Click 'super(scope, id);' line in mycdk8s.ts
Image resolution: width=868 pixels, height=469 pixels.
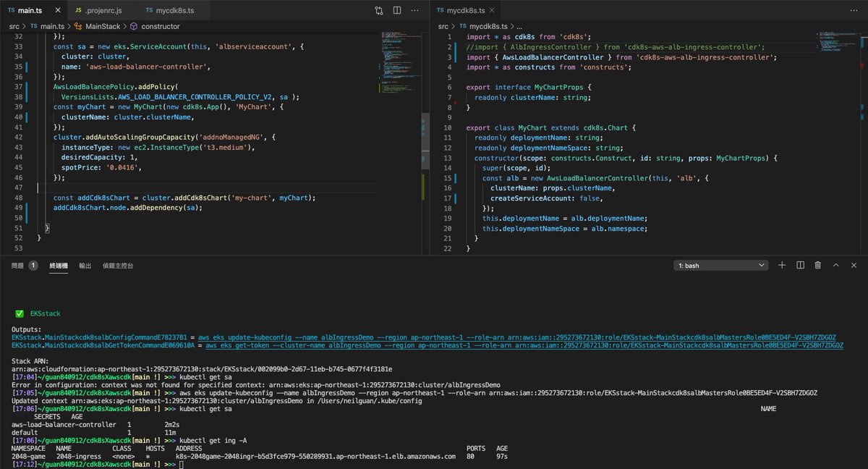[517, 167]
